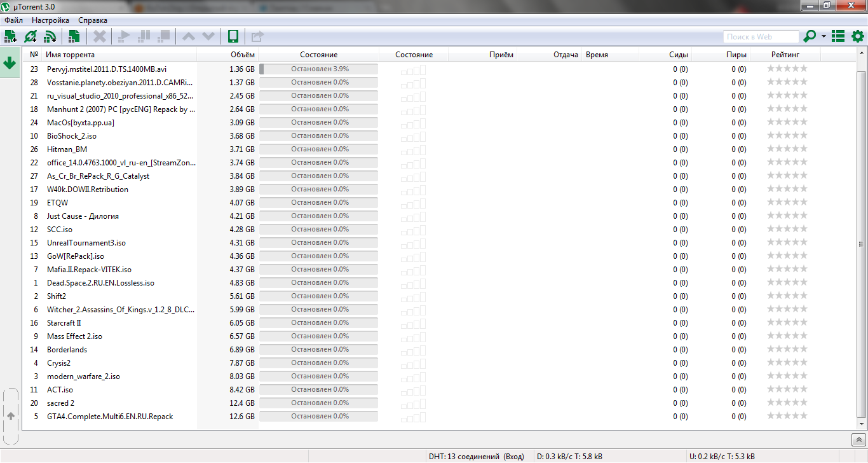The height and width of the screenshot is (463, 868).
Task: Select the Witcher_2.Assassins_Of_Kings torrent
Action: click(x=121, y=309)
